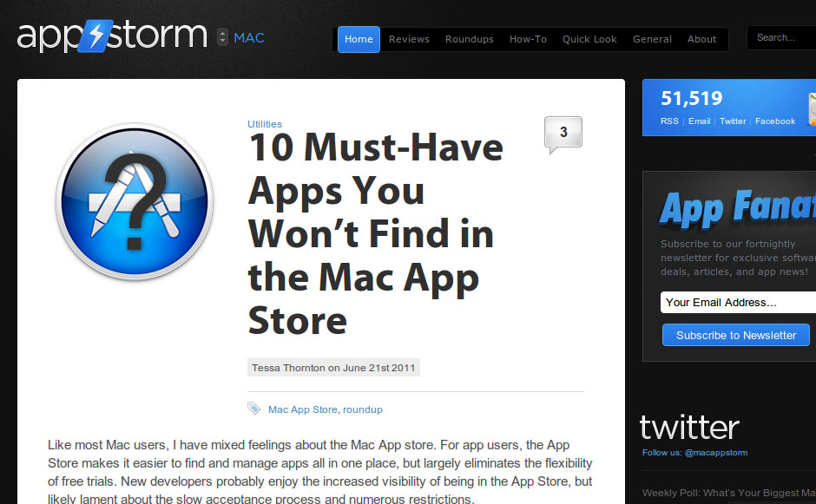Click the Mac App Store question-mark icon

tap(135, 201)
